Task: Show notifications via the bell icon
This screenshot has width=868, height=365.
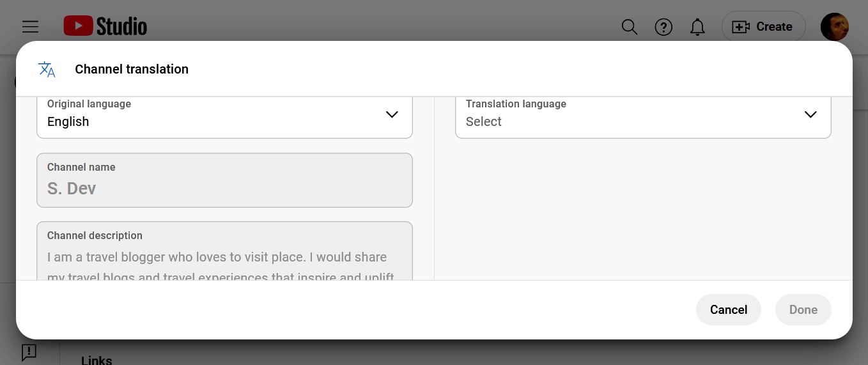Action: click(697, 27)
